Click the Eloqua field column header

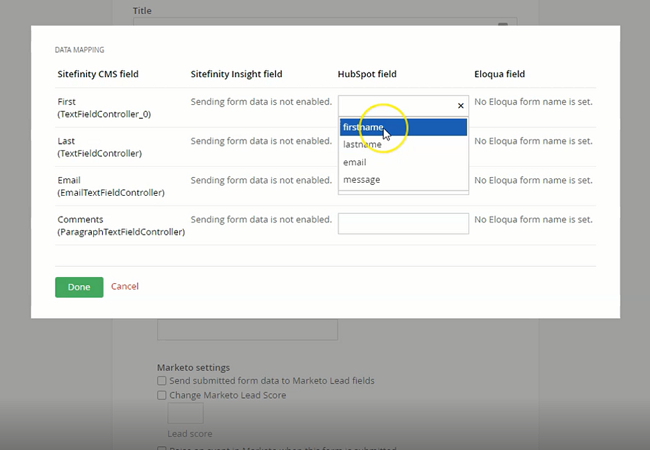[x=500, y=74]
